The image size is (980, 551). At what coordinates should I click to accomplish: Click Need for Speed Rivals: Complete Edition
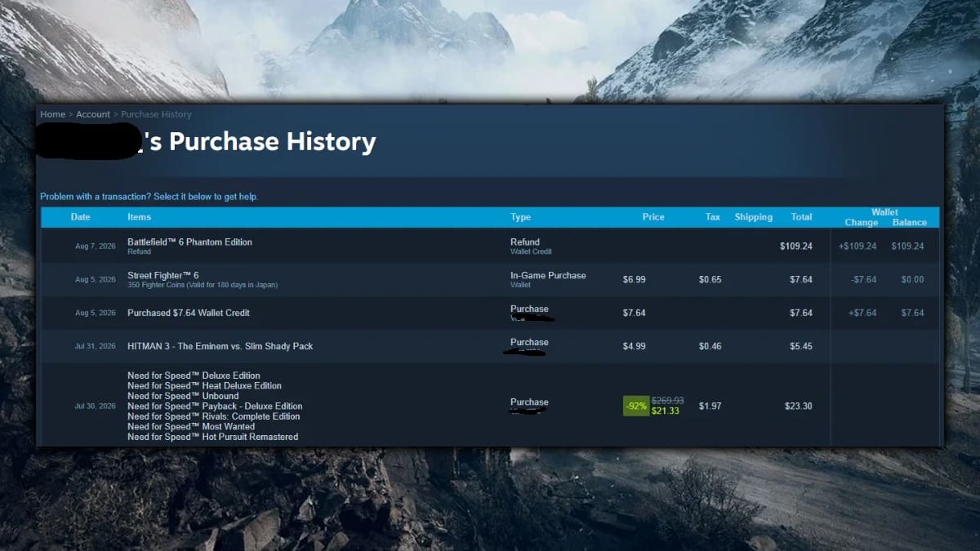pyautogui.click(x=213, y=416)
